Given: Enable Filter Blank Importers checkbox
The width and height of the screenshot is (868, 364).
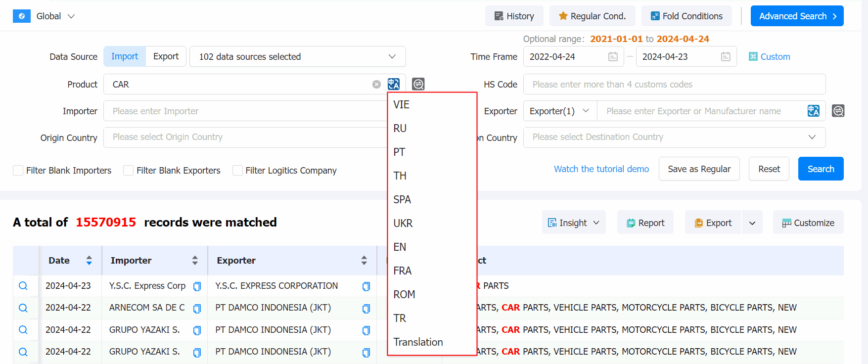Looking at the screenshot, I should click(18, 171).
